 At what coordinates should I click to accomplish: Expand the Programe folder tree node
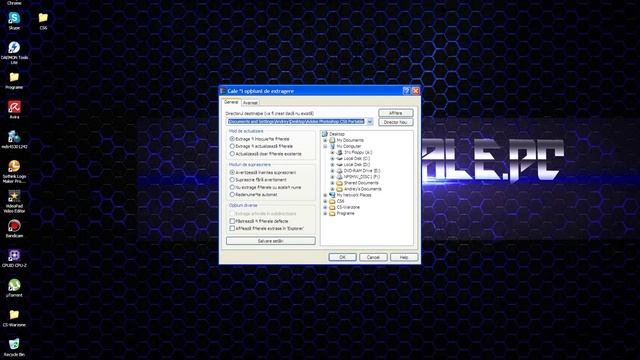[x=325, y=213]
